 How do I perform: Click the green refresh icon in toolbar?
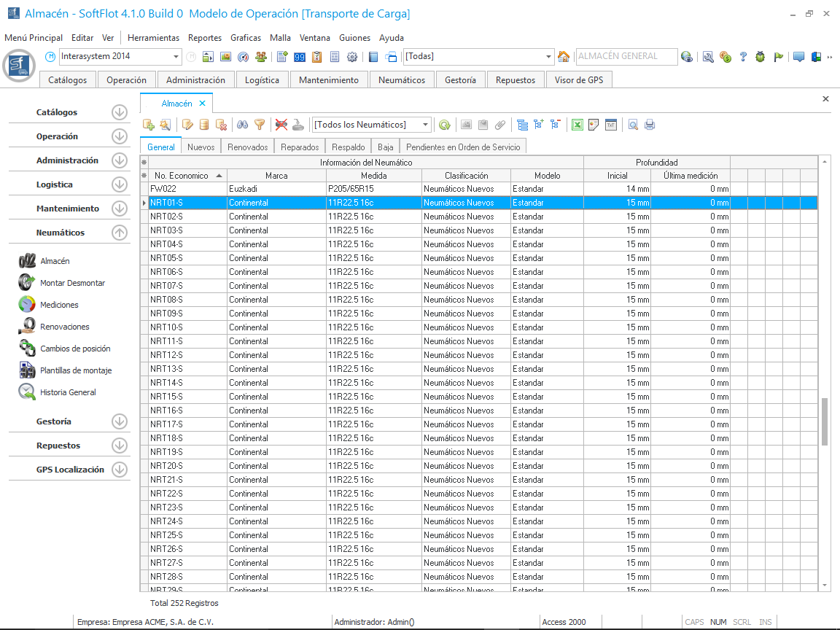(x=444, y=125)
